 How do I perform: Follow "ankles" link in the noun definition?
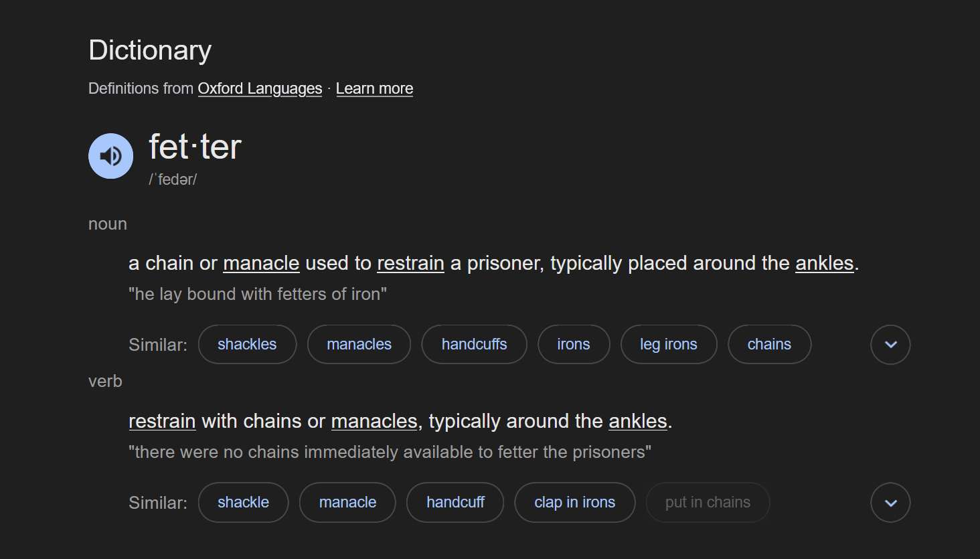coord(824,263)
